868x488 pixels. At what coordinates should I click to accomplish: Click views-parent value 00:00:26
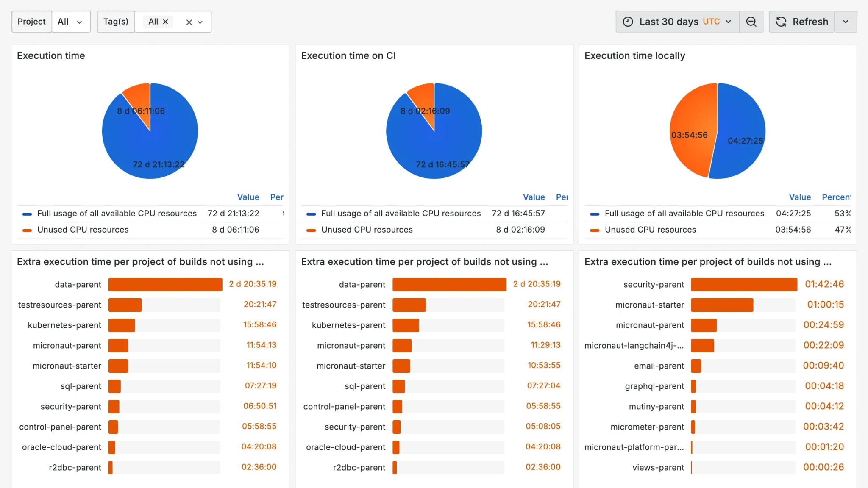tap(823, 467)
